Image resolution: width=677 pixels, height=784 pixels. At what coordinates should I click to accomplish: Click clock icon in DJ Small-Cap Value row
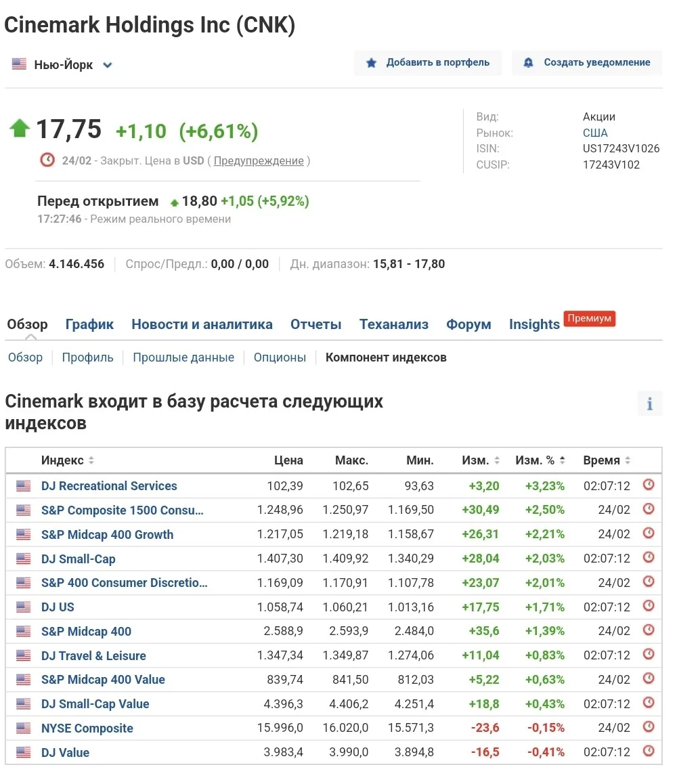click(x=649, y=703)
